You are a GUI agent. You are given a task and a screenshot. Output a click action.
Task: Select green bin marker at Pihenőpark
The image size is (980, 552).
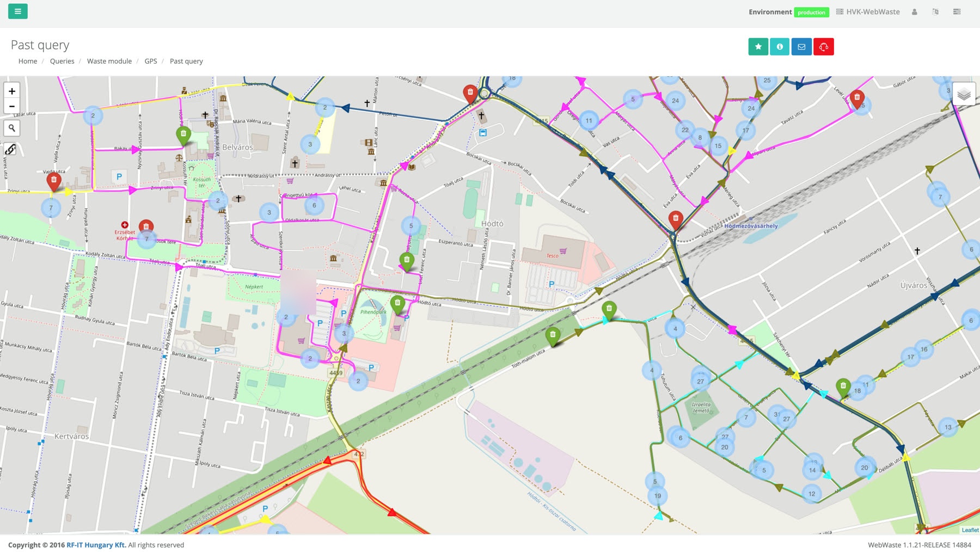pyautogui.click(x=397, y=305)
